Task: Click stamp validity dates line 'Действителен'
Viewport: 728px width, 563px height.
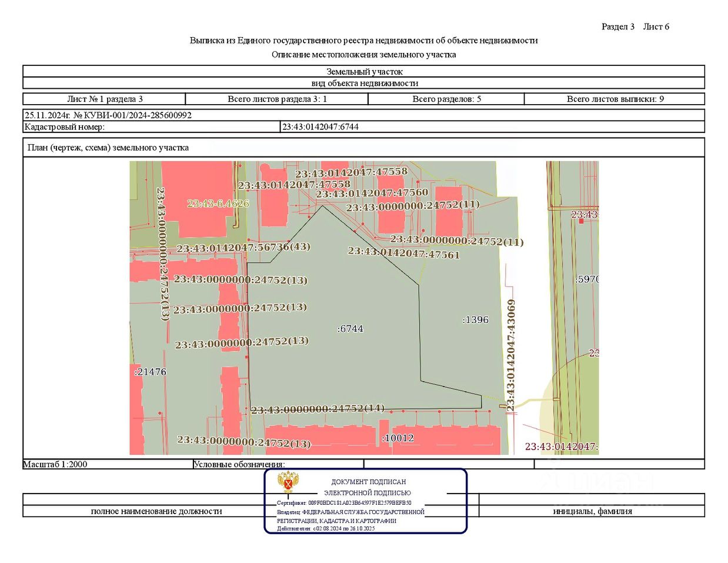Action: [x=326, y=528]
